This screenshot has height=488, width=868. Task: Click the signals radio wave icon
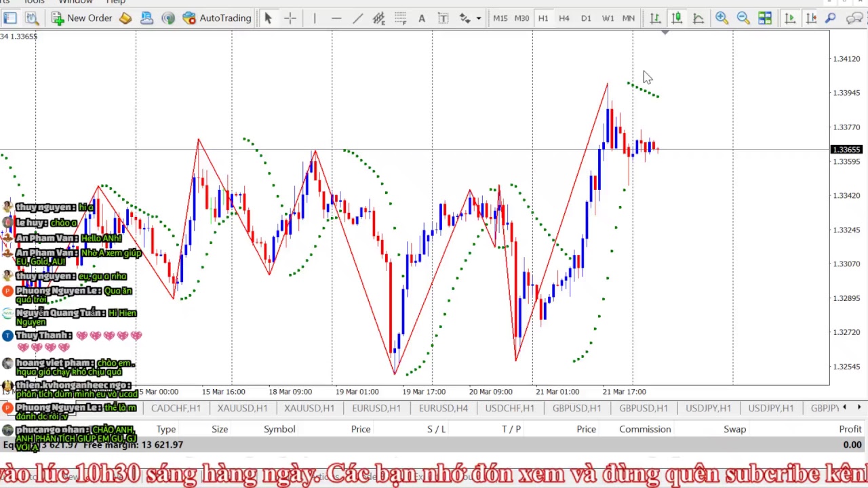pos(168,18)
